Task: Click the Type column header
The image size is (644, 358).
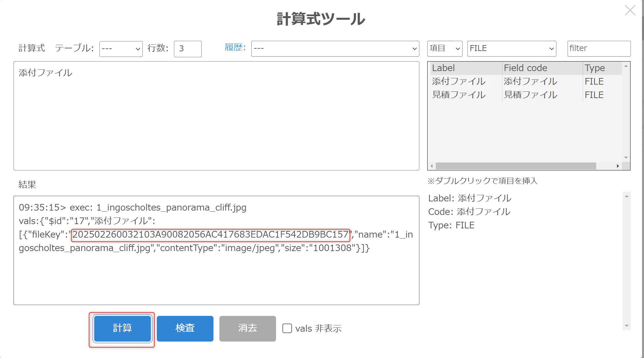Action: [x=602, y=68]
